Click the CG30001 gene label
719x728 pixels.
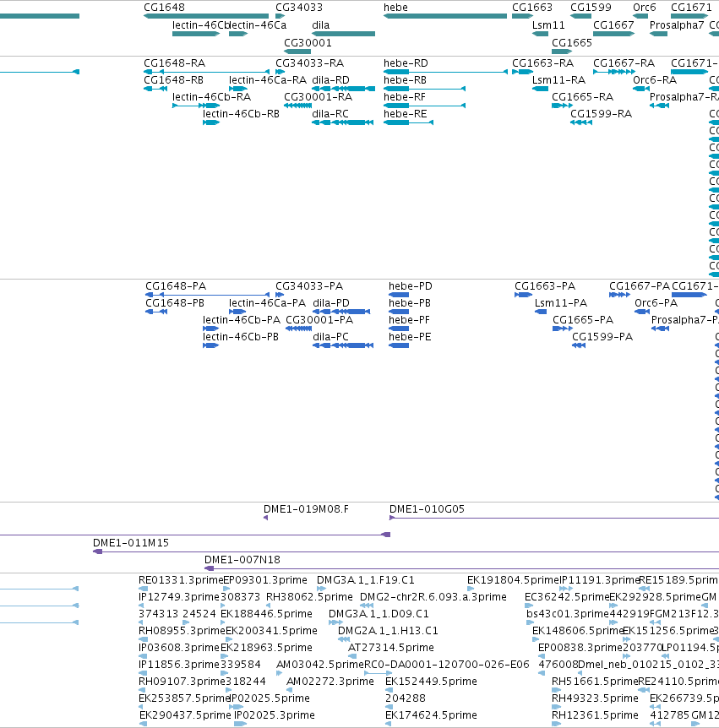[308, 43]
